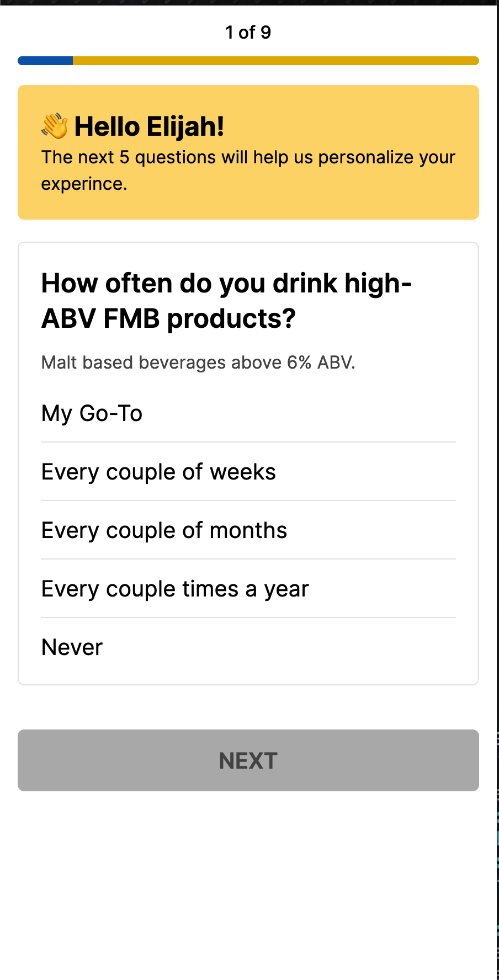Screen dimensions: 499x980
Task: Click the waving hand emoji
Action: 55,126
